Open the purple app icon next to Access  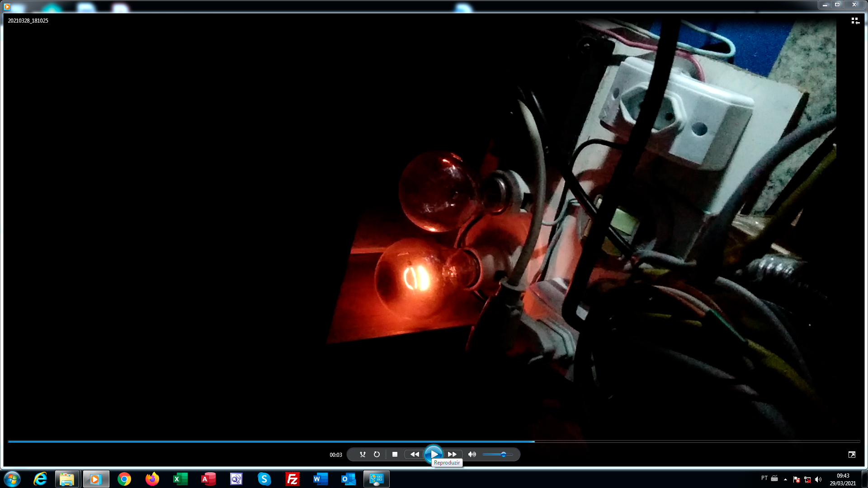[x=236, y=479]
